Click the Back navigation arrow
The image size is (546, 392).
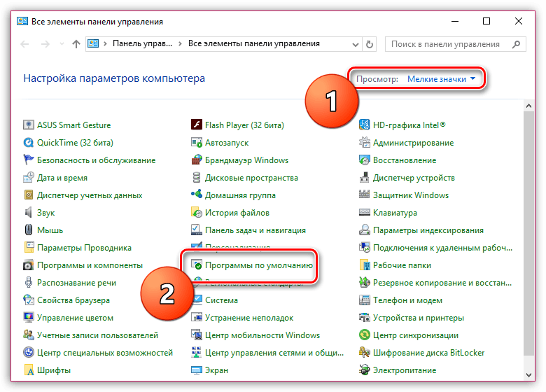pyautogui.click(x=24, y=44)
